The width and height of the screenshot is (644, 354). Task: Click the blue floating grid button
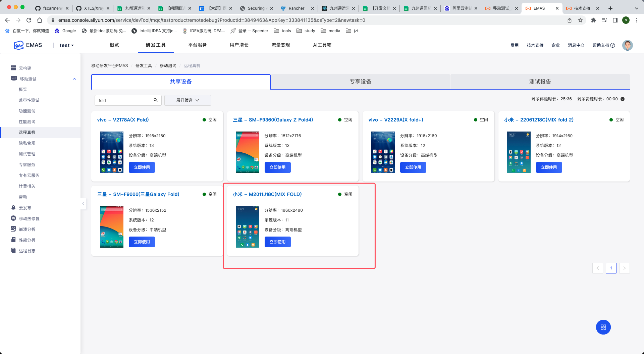click(x=603, y=327)
